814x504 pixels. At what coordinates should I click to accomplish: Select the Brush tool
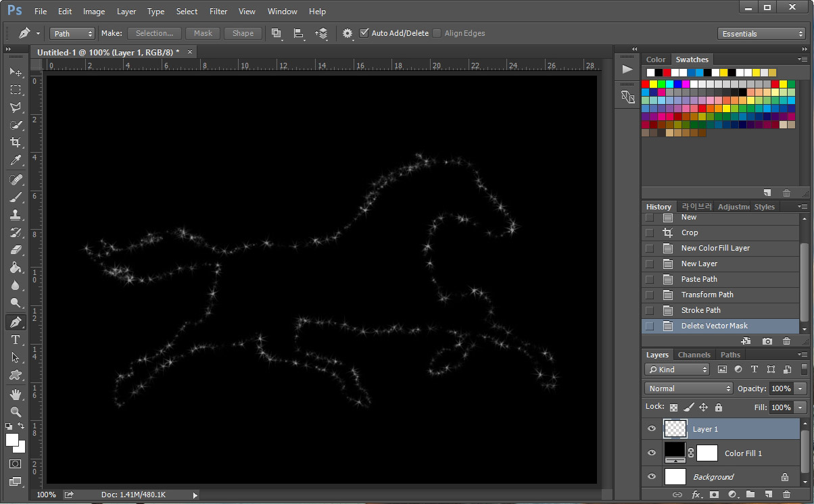click(x=16, y=197)
